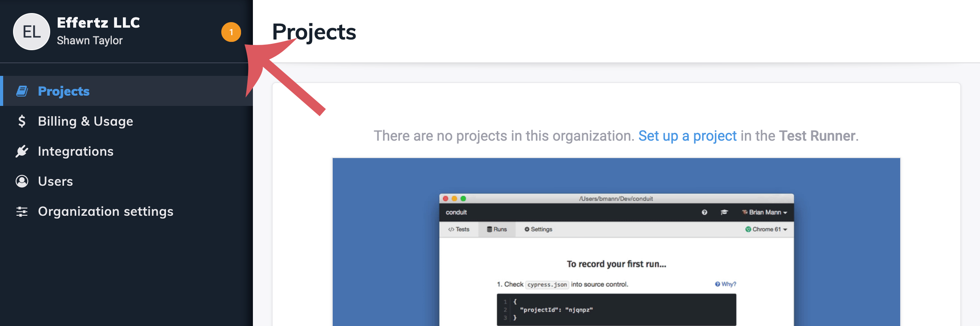The image size is (980, 326).
Task: Switch to the Tests tab
Action: click(x=459, y=229)
